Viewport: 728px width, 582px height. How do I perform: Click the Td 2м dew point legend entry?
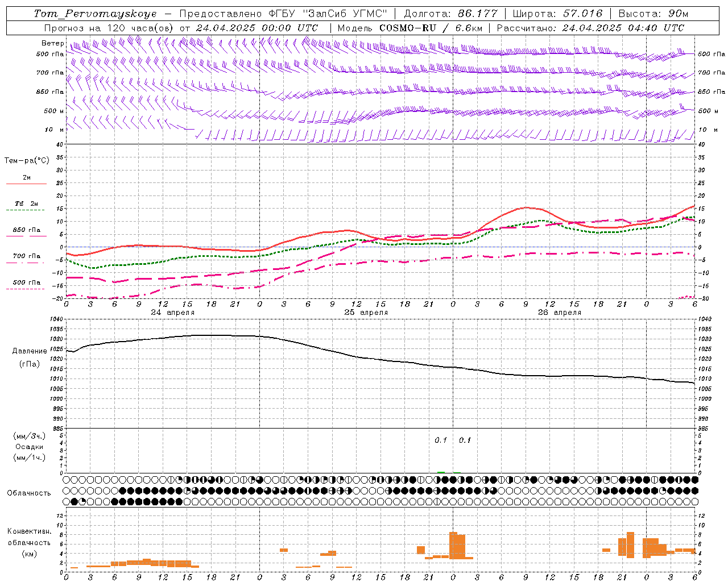pyautogui.click(x=27, y=203)
